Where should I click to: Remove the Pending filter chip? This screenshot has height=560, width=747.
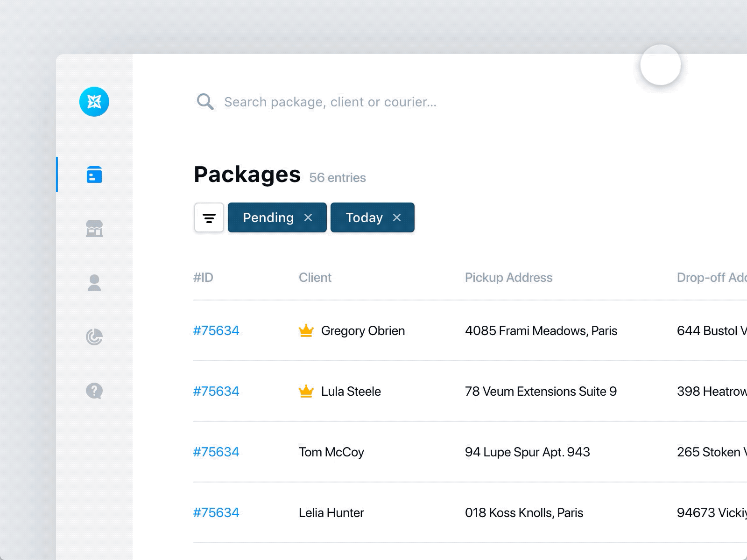(308, 217)
